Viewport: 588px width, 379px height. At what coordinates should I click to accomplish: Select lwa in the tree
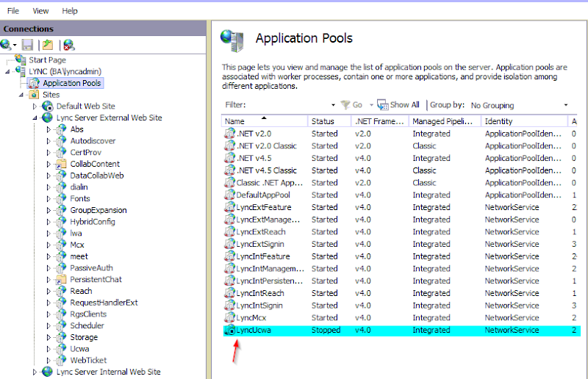76,233
